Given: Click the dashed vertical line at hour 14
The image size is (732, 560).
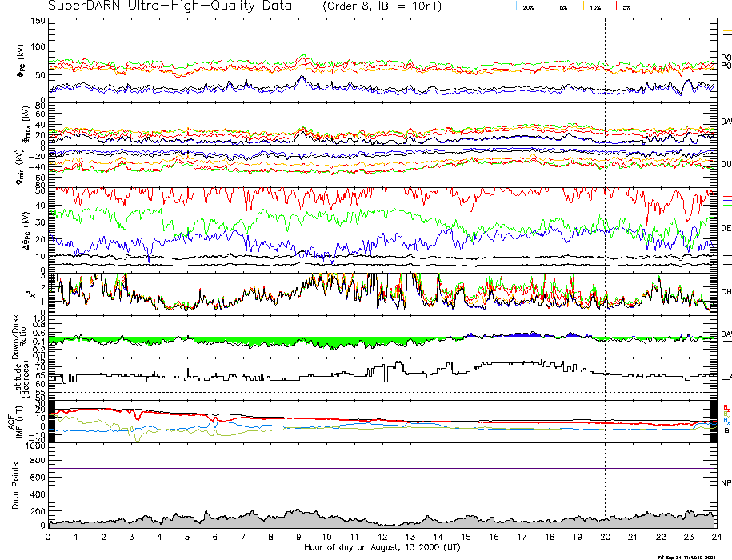Looking at the screenshot, I should tap(438, 240).
